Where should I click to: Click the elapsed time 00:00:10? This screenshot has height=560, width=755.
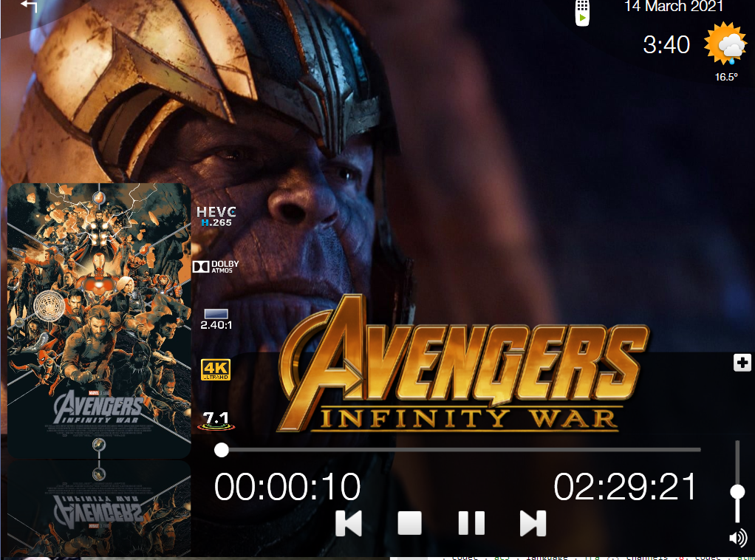287,487
